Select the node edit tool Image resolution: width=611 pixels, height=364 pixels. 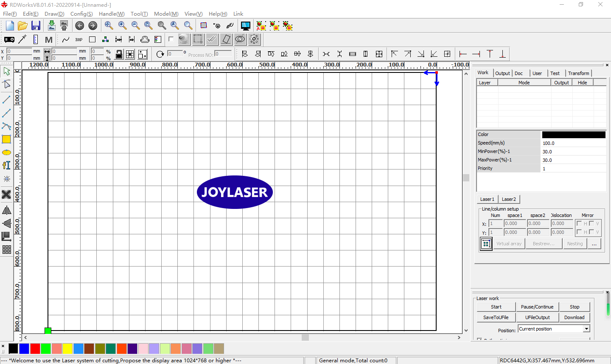pos(6,84)
